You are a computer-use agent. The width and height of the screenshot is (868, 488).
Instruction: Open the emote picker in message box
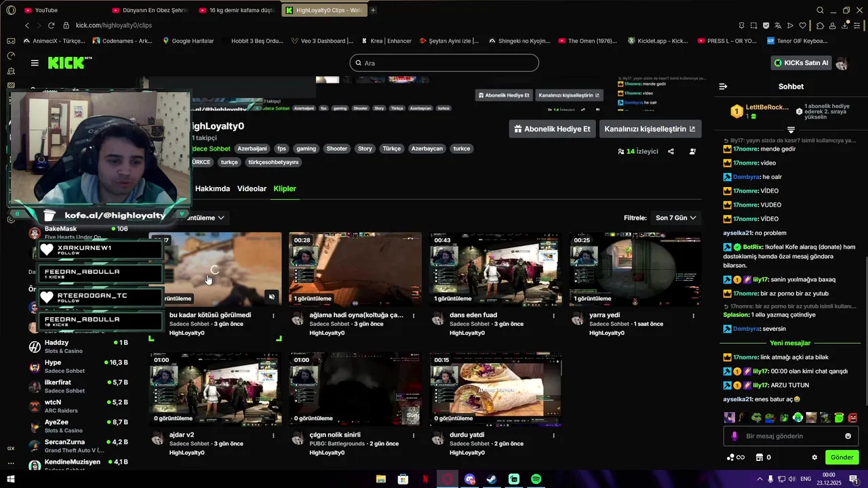click(x=848, y=436)
